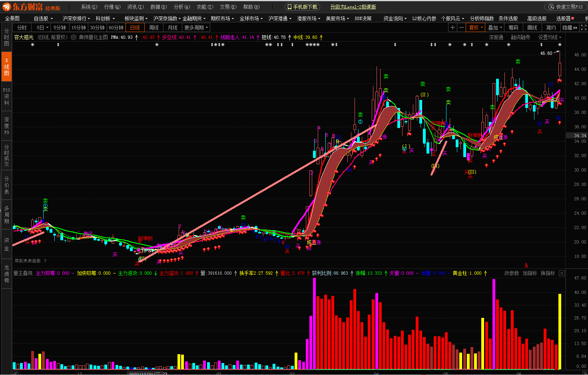
Task: Click the question mark next to 用到未来函数
Action: pos(45,261)
